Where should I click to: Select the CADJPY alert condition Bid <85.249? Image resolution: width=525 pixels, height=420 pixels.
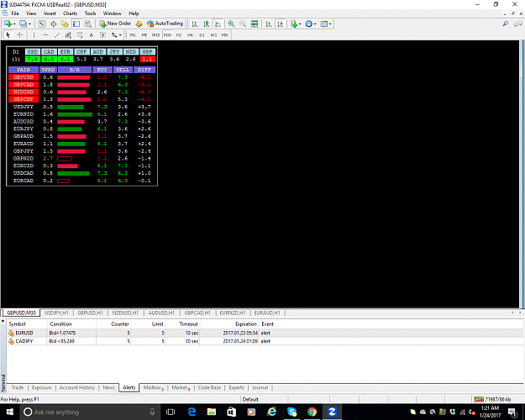[61, 341]
